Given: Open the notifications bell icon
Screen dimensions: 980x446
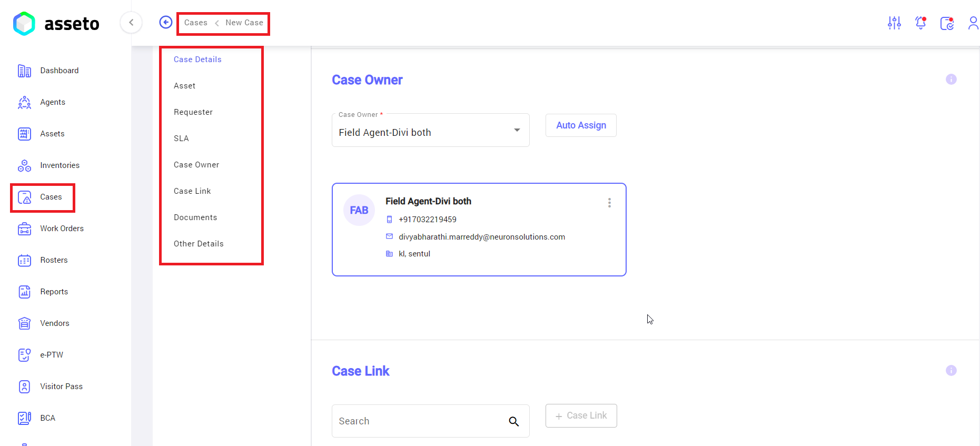Looking at the screenshot, I should pos(920,23).
